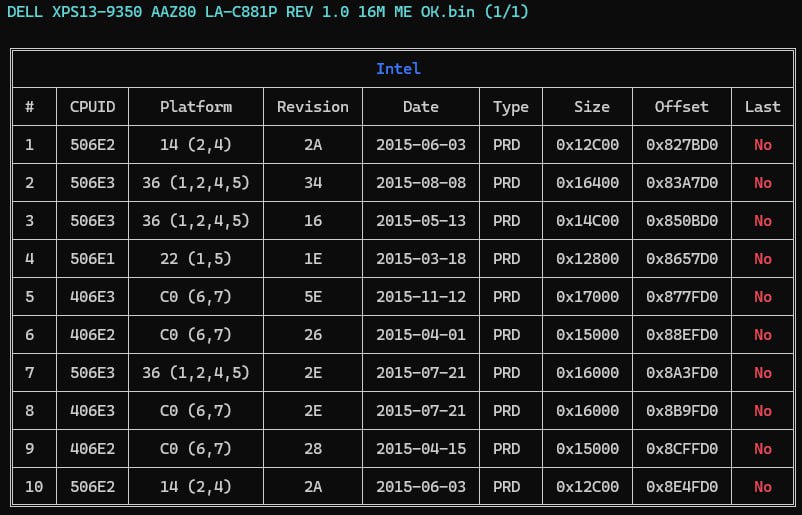Select the CPUID column header
Screen dimensions: 802x515
(93, 106)
